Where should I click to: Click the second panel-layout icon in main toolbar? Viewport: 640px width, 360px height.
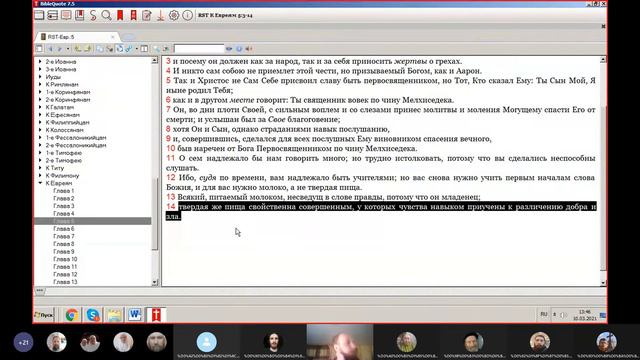[x=53, y=16]
